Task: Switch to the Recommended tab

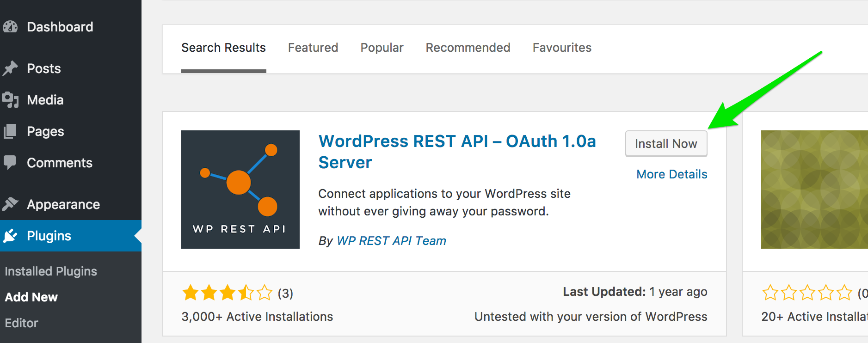Action: pyautogui.click(x=468, y=48)
